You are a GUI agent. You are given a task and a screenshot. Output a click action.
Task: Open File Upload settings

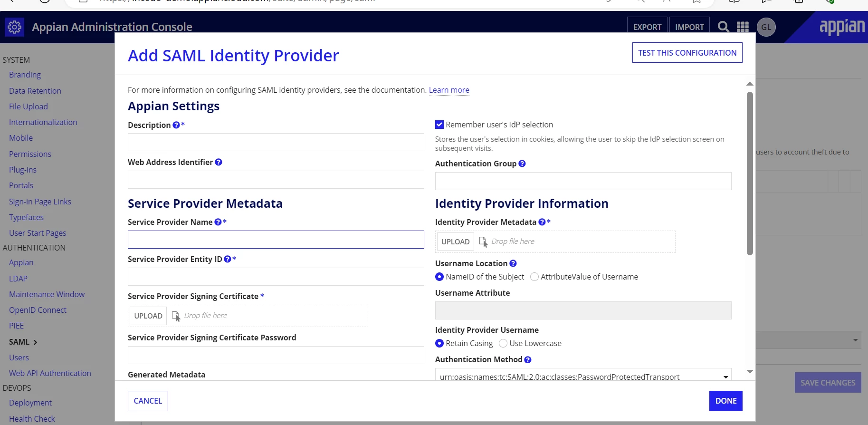[x=29, y=106]
